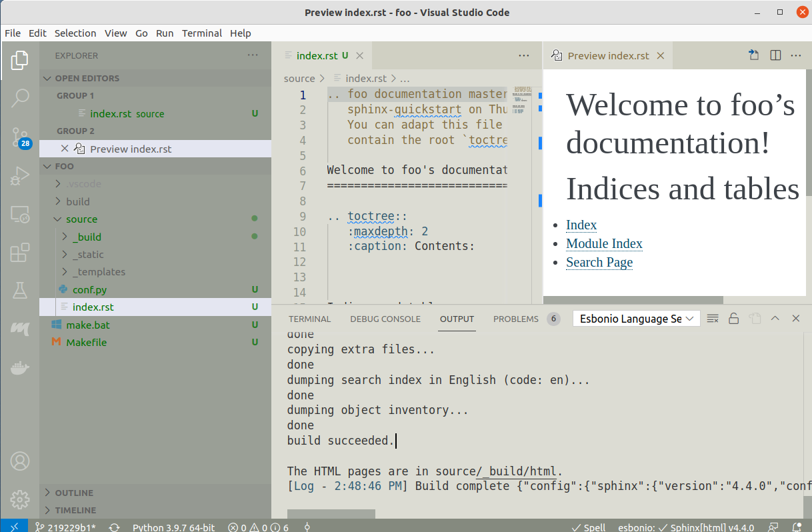Open the split editor icon in preview
This screenshot has width=812, height=532.
pyautogui.click(x=775, y=56)
